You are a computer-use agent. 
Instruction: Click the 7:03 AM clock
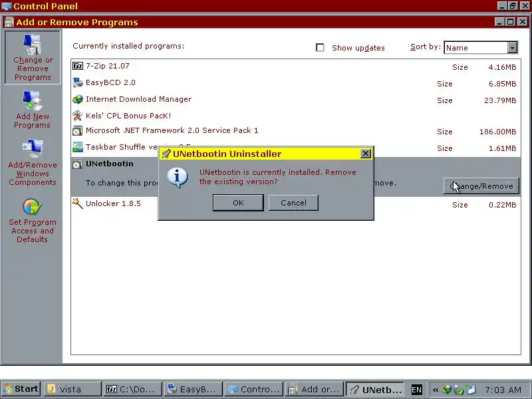503,390
